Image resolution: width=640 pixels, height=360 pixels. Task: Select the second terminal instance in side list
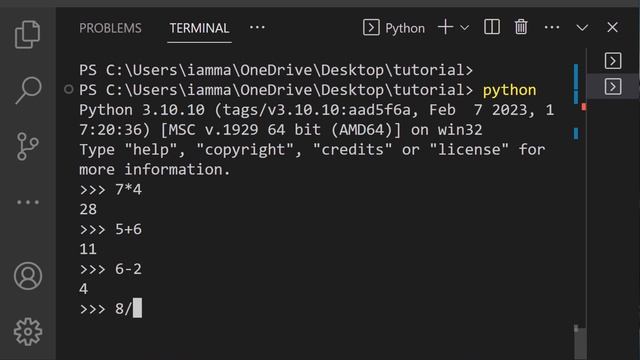[613, 87]
